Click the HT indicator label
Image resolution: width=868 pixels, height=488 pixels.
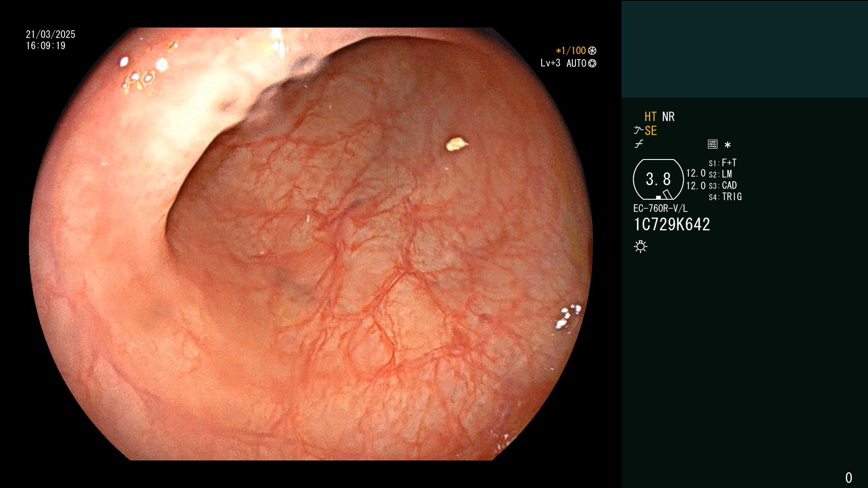[651, 117]
